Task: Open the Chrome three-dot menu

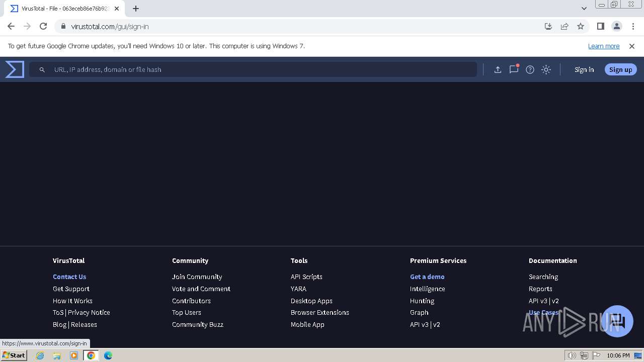Action: (x=633, y=27)
